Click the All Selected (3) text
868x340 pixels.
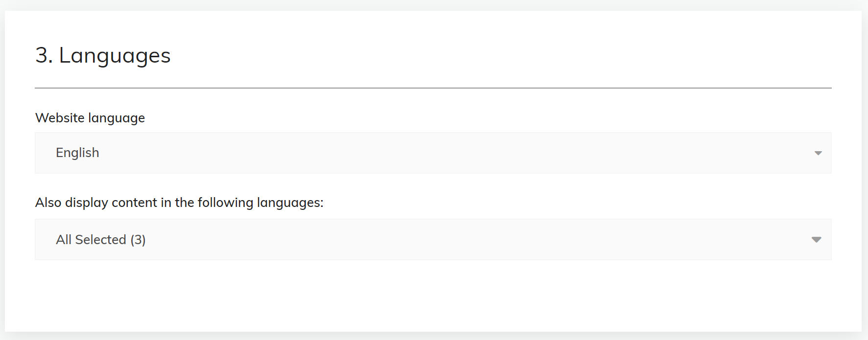point(101,240)
